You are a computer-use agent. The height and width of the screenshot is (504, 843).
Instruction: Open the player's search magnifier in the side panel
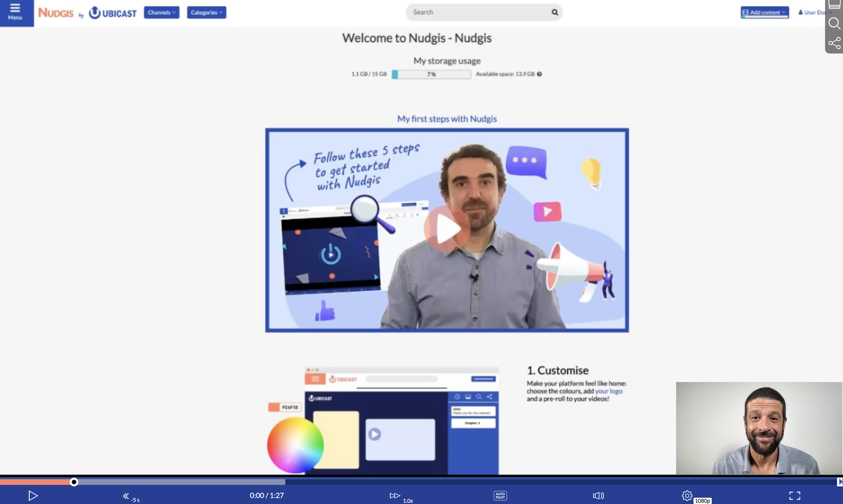pos(835,23)
